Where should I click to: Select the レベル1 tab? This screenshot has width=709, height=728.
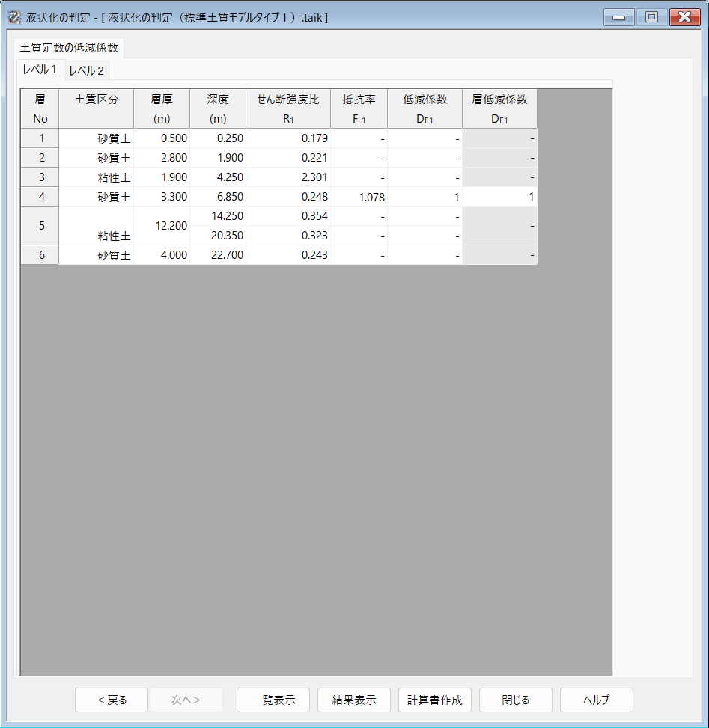40,70
